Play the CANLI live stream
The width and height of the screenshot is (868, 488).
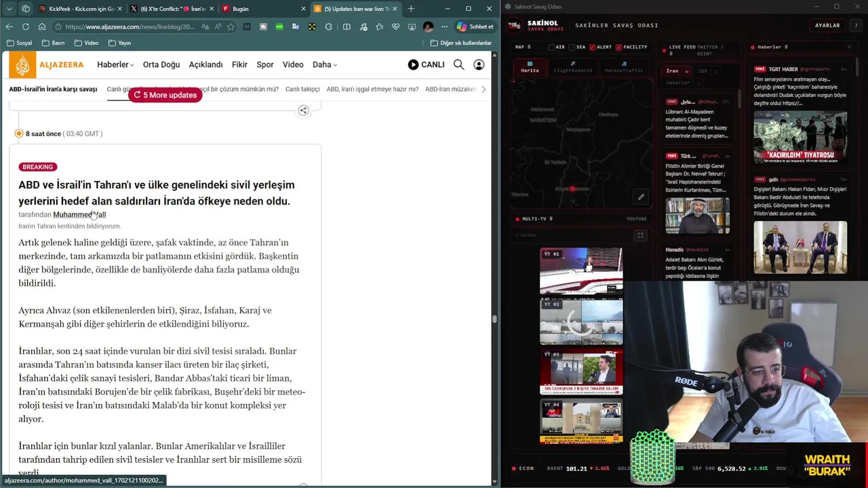426,64
